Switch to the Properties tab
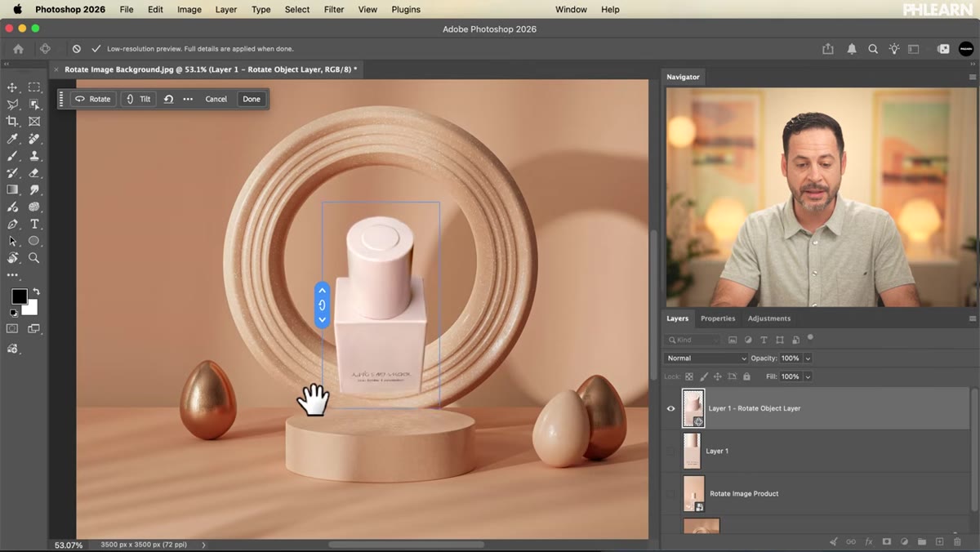The height and width of the screenshot is (552, 980). (x=718, y=318)
